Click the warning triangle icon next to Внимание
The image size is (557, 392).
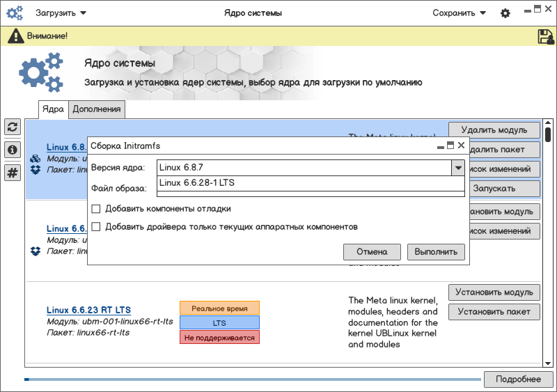[15, 36]
